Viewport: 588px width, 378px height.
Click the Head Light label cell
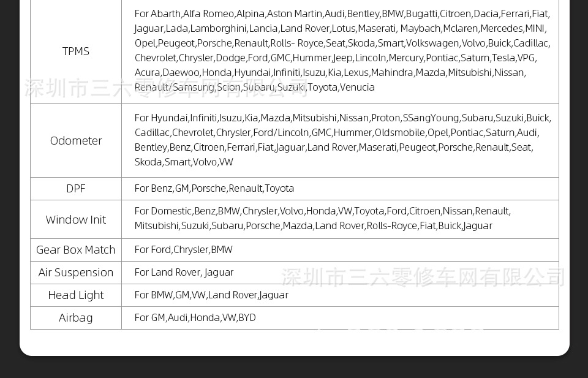tap(76, 295)
